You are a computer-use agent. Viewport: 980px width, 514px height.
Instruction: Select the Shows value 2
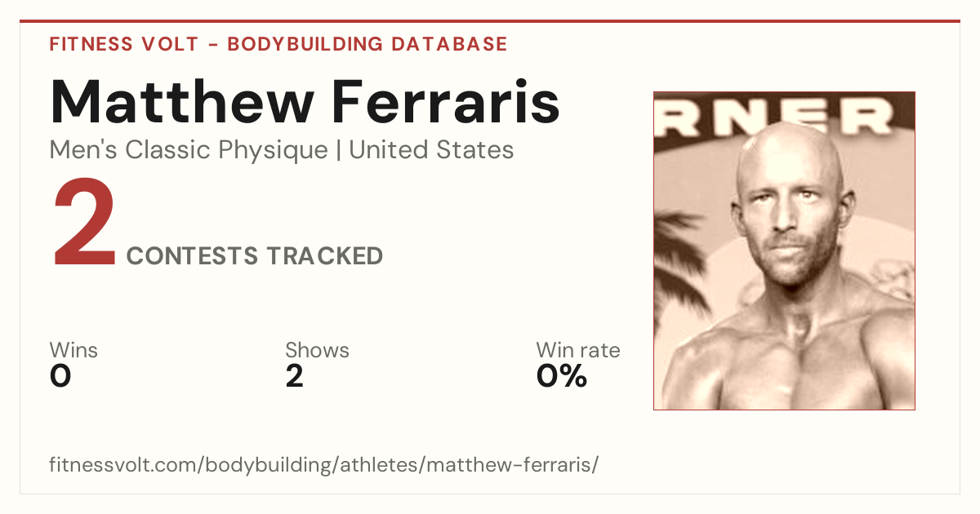[295, 376]
